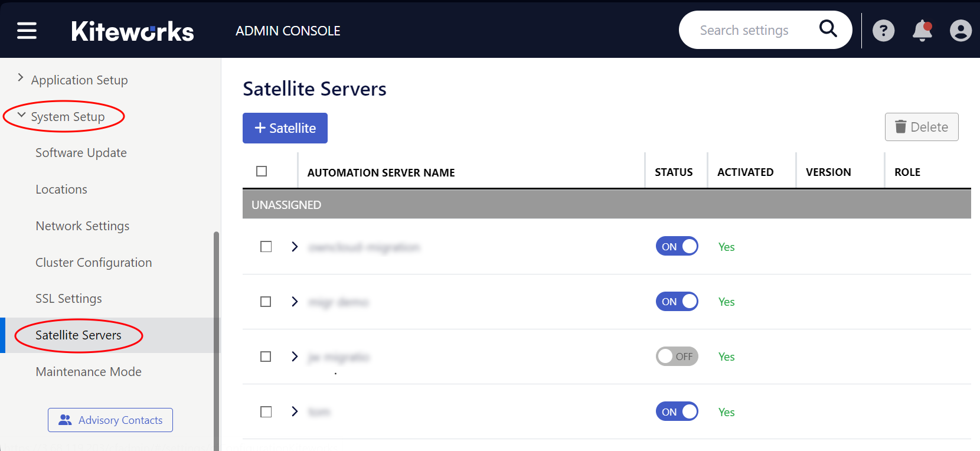Open Cluster Configuration page
Screen dimensions: 980x451
[x=94, y=263]
